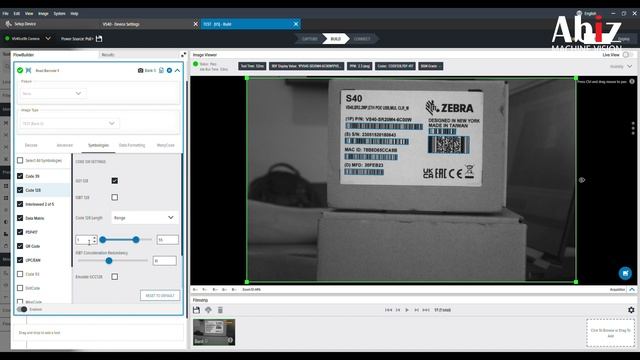Screen dimensions: 640x360
Task: Switch to the Advanced tab
Action: point(64,145)
